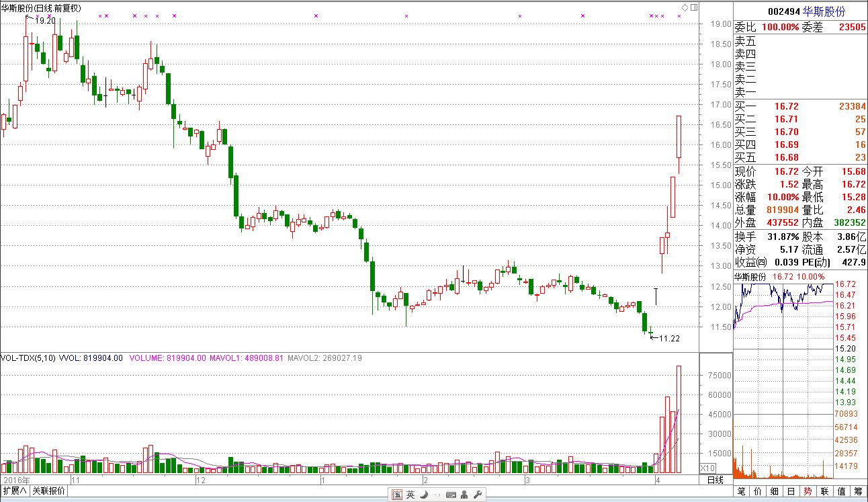Click the 买三 price 16.70 row
Viewport: 868px width, 502px height.
(x=800, y=132)
